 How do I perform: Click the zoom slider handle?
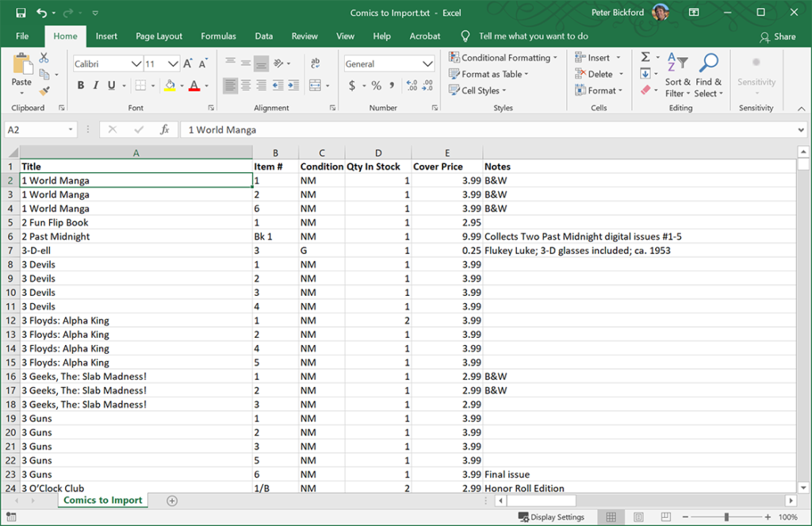[726, 516]
